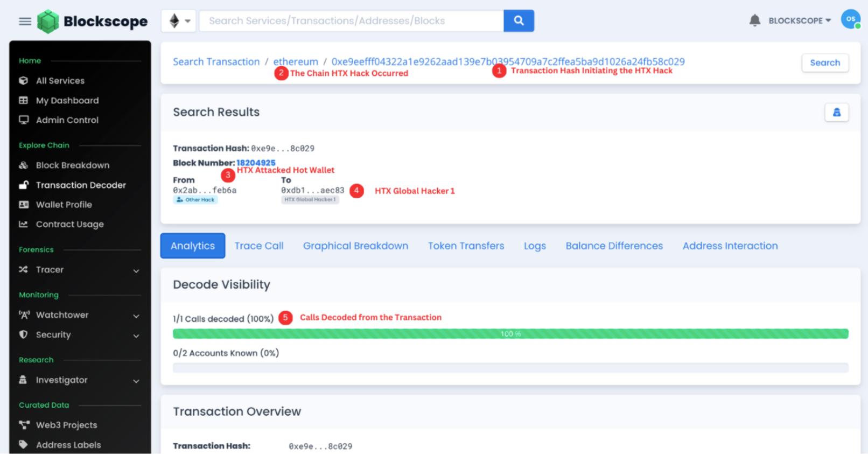Open Wallet Profile from the sidebar
The width and height of the screenshot is (868, 454).
click(x=64, y=205)
